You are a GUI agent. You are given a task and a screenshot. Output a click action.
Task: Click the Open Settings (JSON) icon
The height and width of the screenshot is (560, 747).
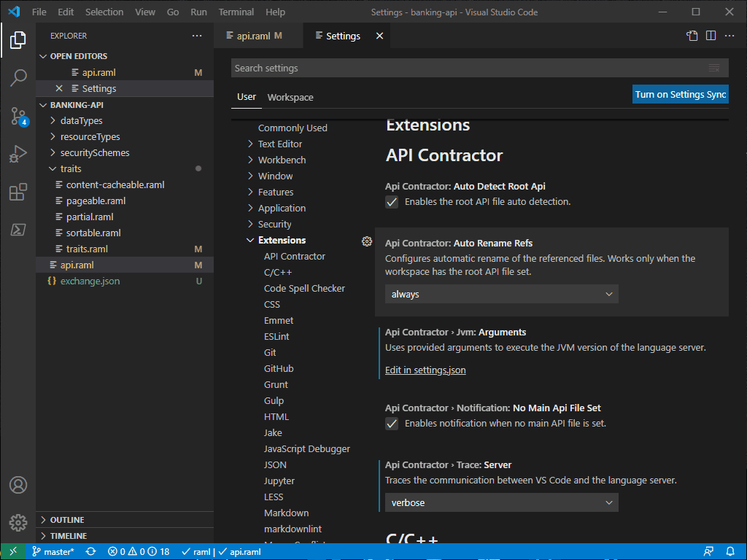[x=692, y=36]
